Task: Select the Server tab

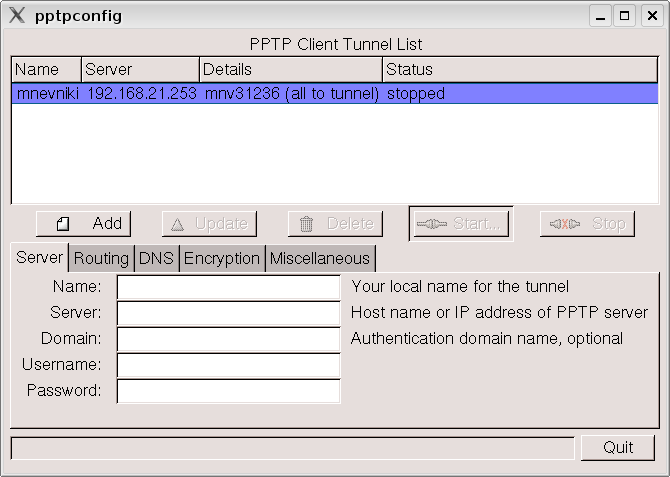Action: tap(40, 257)
